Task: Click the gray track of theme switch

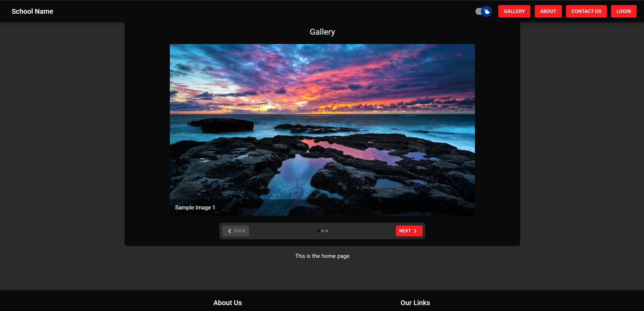Action: [478, 11]
